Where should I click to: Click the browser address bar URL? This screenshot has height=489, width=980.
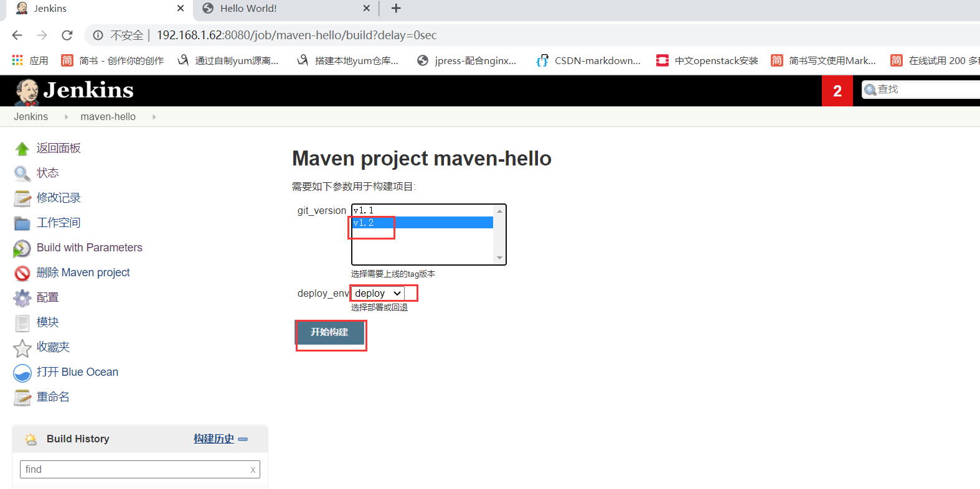coord(296,35)
